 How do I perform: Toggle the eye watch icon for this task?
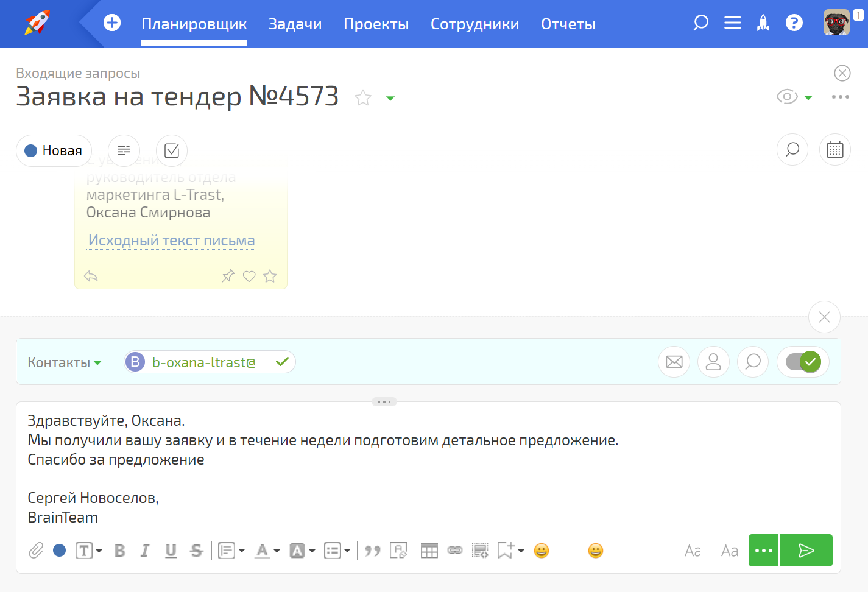point(786,97)
